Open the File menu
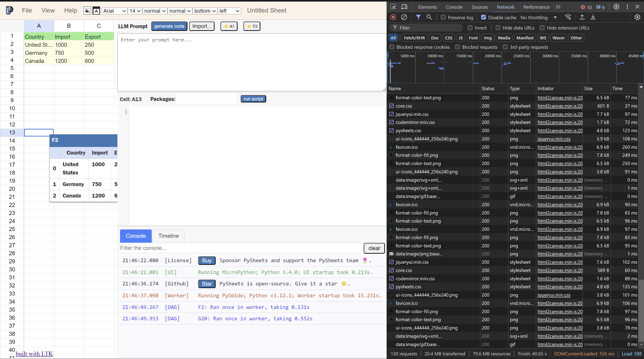This screenshot has height=359, width=644. pyautogui.click(x=27, y=10)
